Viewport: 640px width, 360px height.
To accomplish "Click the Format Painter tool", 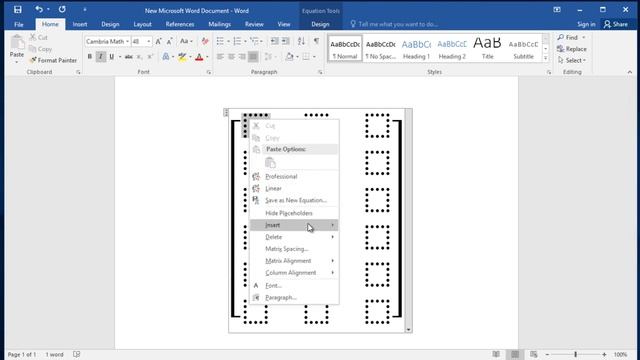I will tap(53, 60).
